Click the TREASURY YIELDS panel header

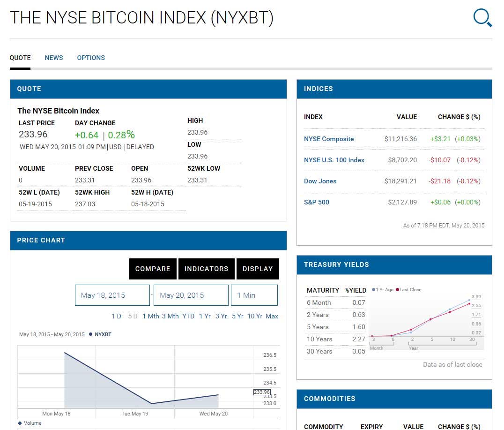(394, 265)
